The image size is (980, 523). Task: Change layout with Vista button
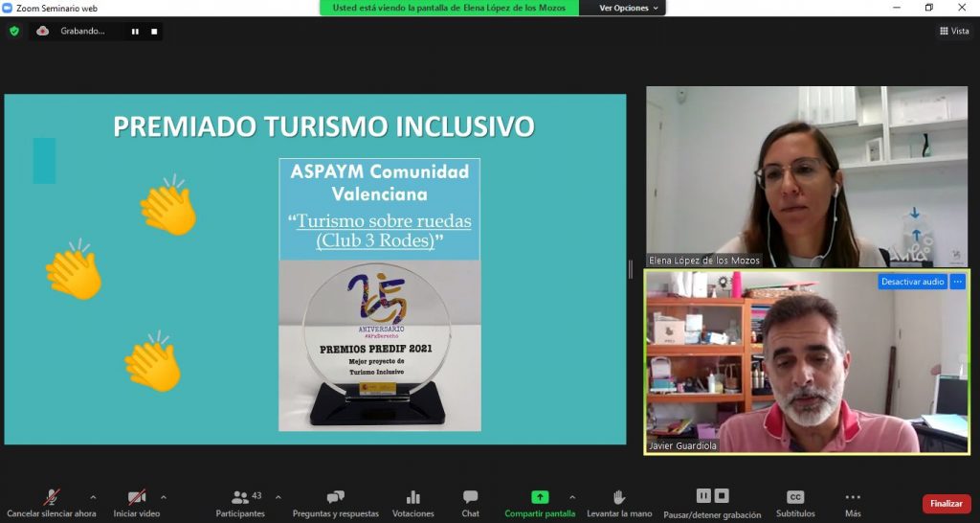[x=954, y=31]
